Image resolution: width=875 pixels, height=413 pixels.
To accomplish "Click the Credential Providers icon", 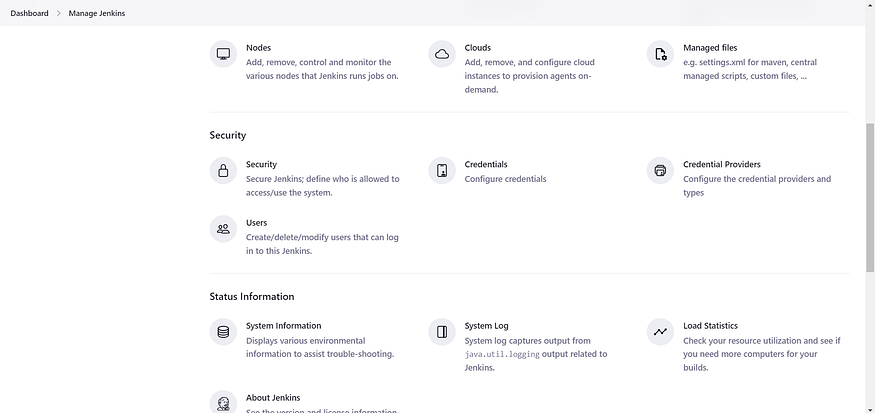I will point(660,170).
